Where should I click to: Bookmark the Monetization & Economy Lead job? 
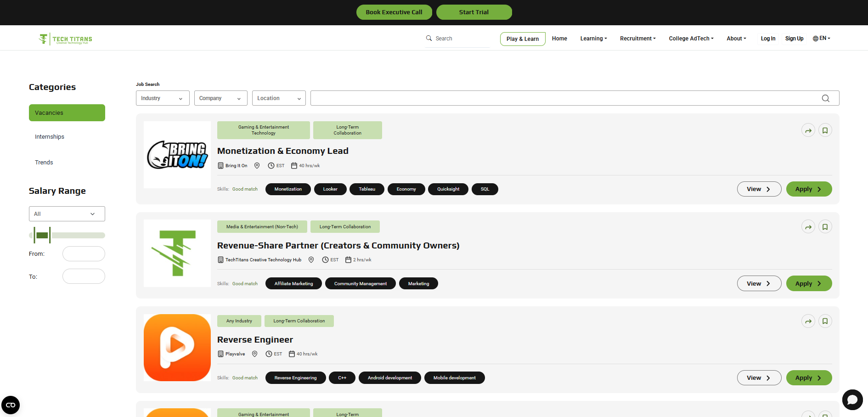[x=825, y=130]
